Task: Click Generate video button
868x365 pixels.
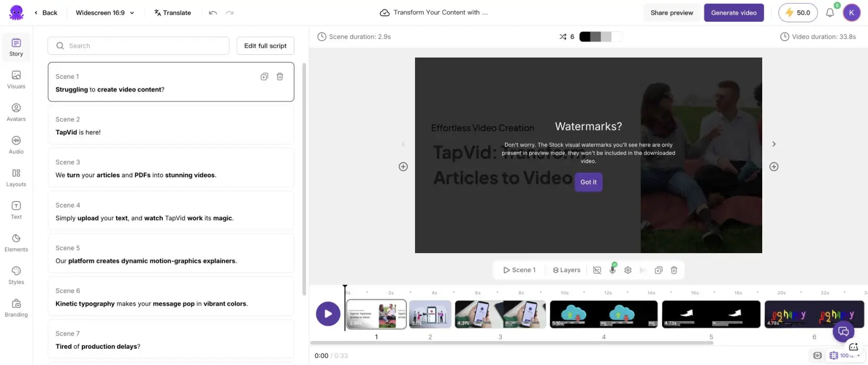Action: pyautogui.click(x=733, y=12)
